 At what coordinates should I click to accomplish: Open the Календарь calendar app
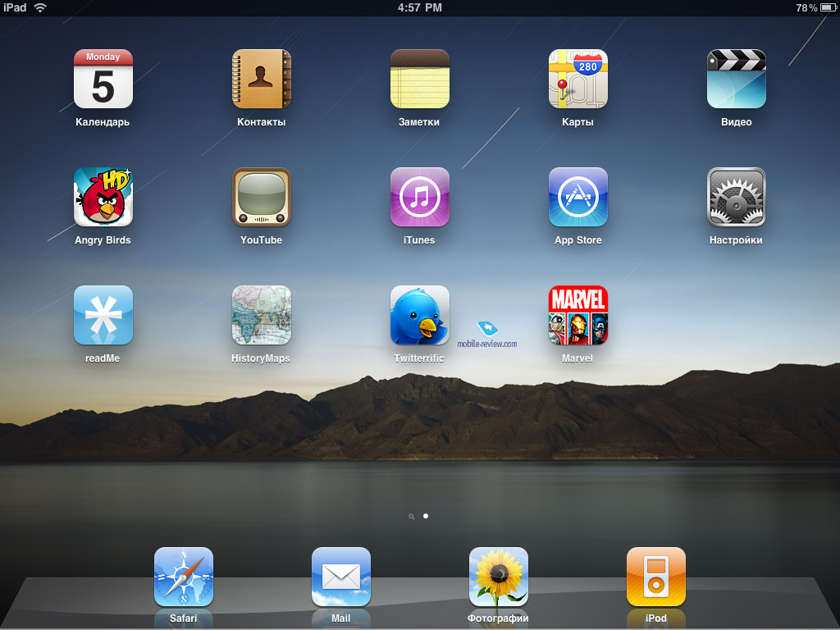point(103,80)
